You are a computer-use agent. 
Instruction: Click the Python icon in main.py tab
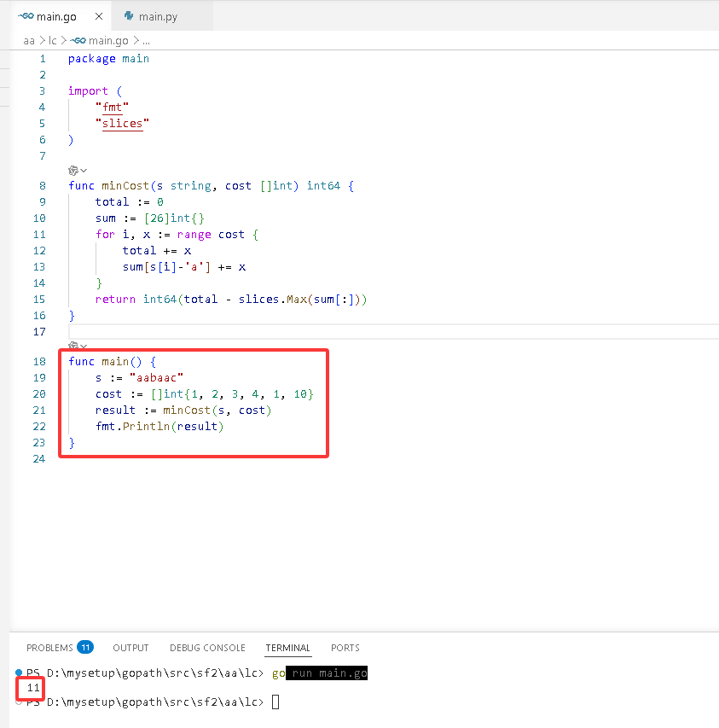(129, 16)
